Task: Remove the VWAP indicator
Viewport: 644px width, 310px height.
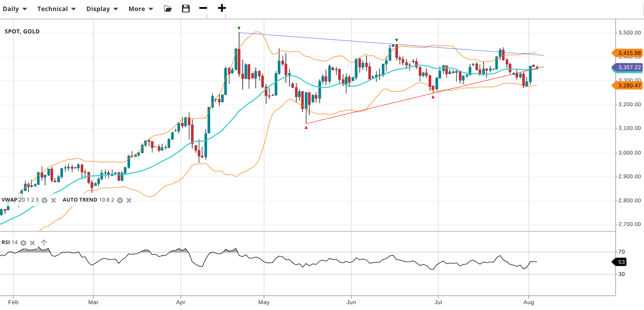Action: pos(54,200)
